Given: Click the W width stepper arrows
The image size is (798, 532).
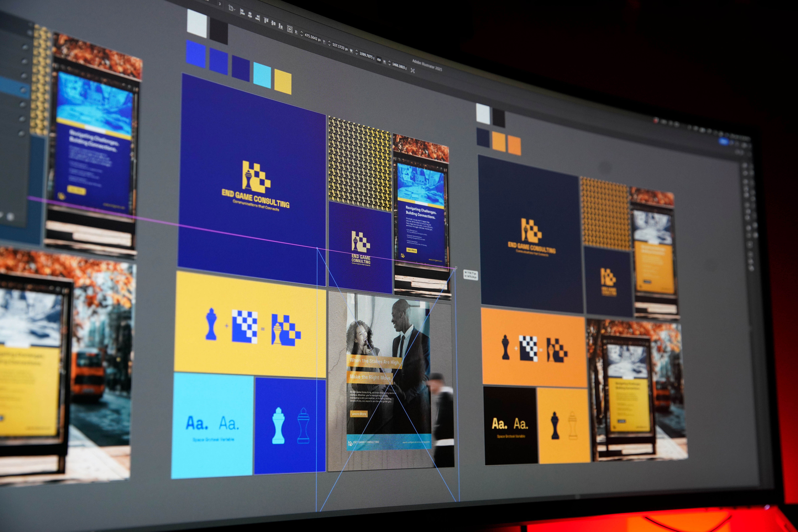Looking at the screenshot, I should 357,52.
